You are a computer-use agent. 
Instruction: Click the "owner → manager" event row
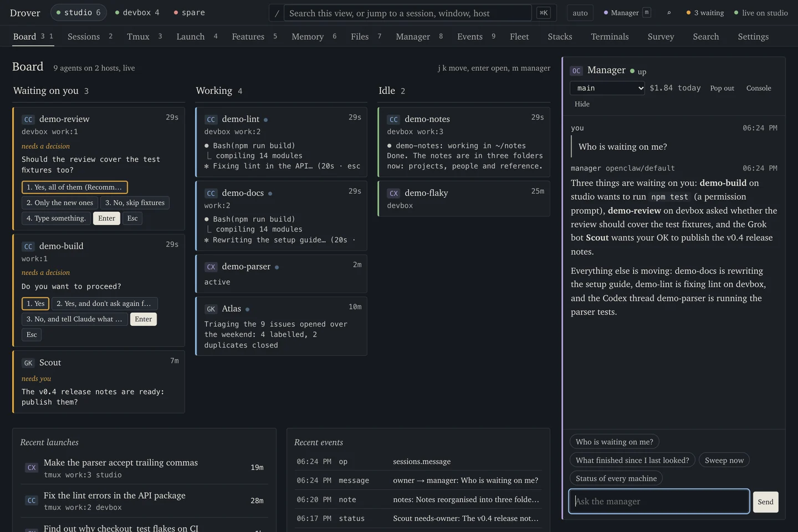(418, 480)
